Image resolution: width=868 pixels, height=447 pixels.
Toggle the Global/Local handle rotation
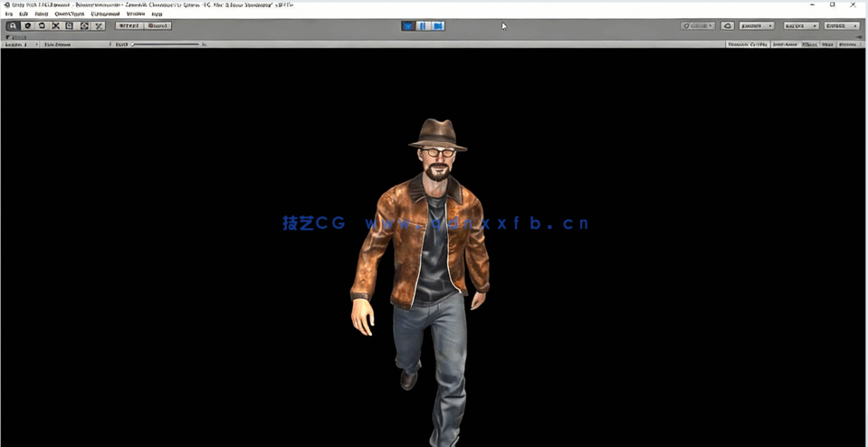pos(157,26)
